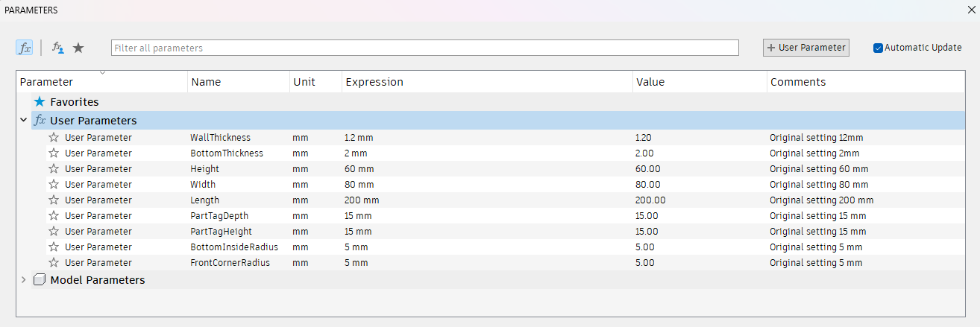The image size is (980, 327).
Task: Select the fx all-parameters filter icon
Action: click(25, 48)
